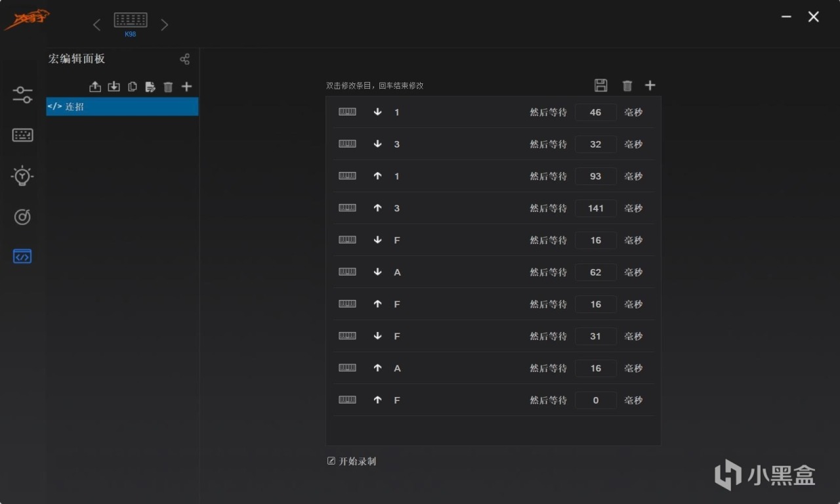Rename the macro with document-pencil icon
The image size is (840, 504).
point(150,87)
